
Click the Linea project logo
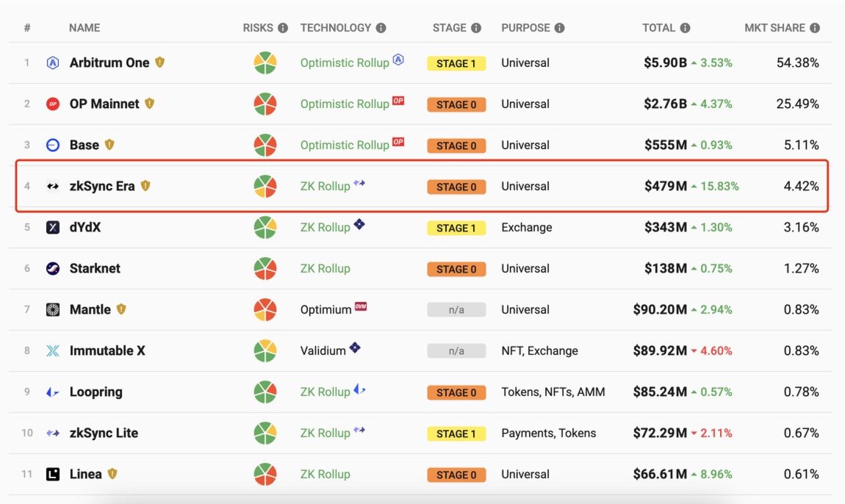pos(53,475)
